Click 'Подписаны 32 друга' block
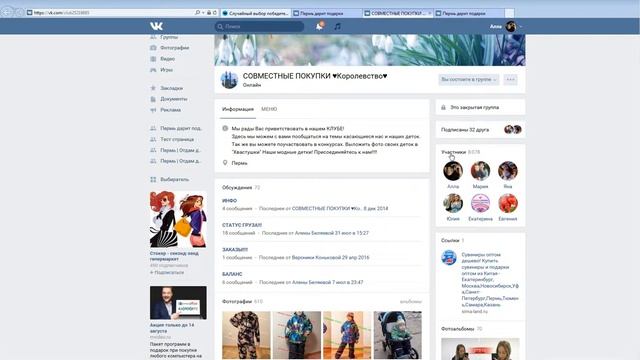Screen dimensions: 640x360 point(480,130)
